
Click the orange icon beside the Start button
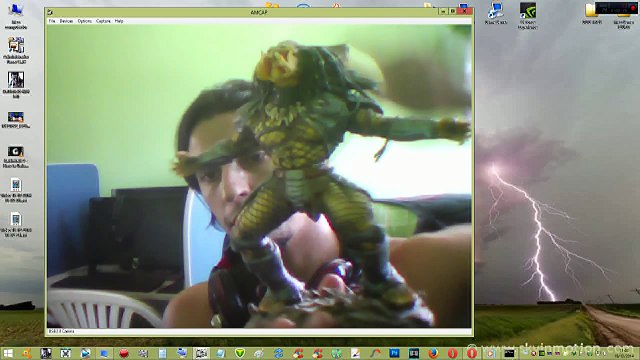click(27, 353)
